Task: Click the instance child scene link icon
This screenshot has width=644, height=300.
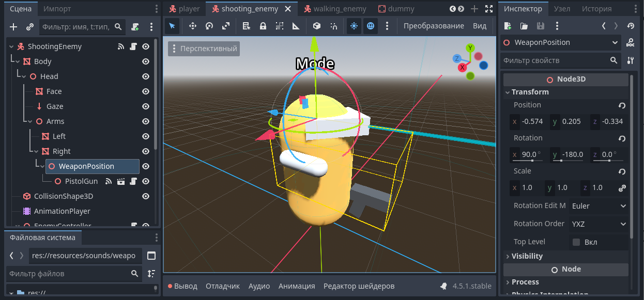Action: click(29, 27)
